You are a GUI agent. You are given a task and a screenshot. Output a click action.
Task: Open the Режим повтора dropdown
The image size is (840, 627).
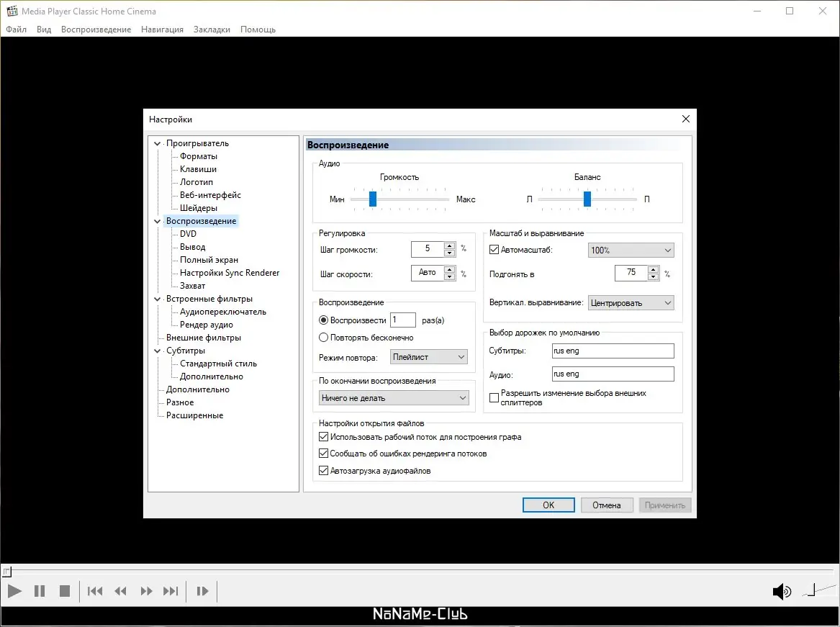(x=428, y=356)
